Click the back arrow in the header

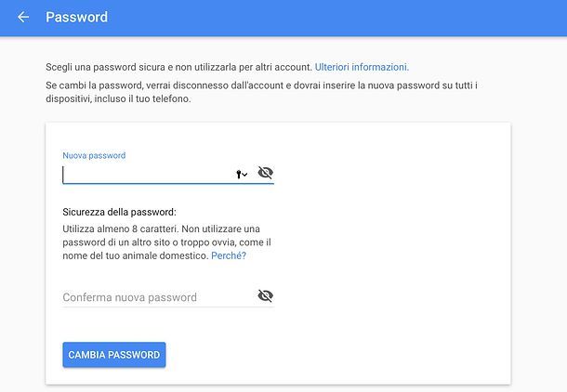[x=23, y=18]
